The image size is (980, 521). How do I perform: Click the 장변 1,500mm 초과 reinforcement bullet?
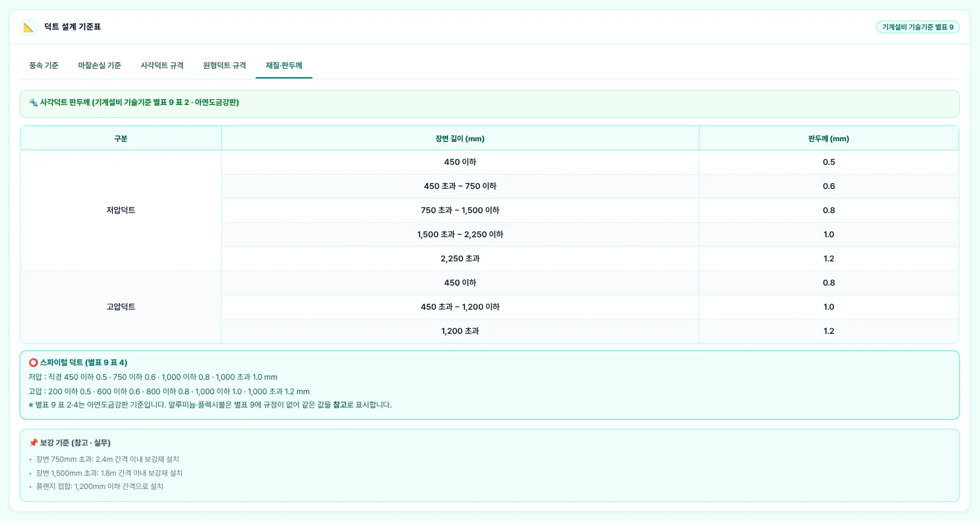point(109,473)
